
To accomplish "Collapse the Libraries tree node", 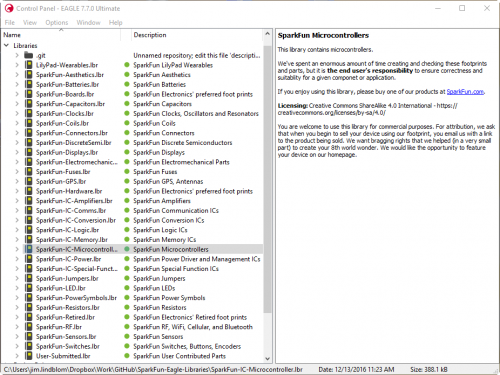I will tap(6, 45).
